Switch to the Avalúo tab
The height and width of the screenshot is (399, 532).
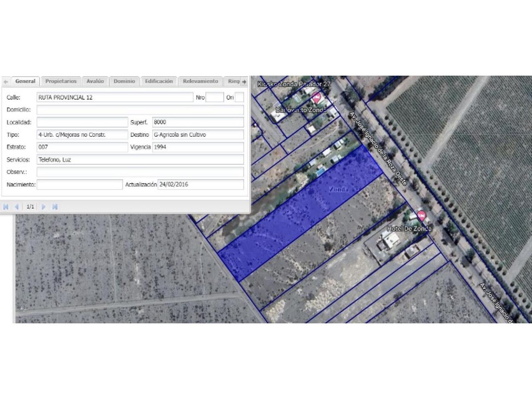(95, 81)
